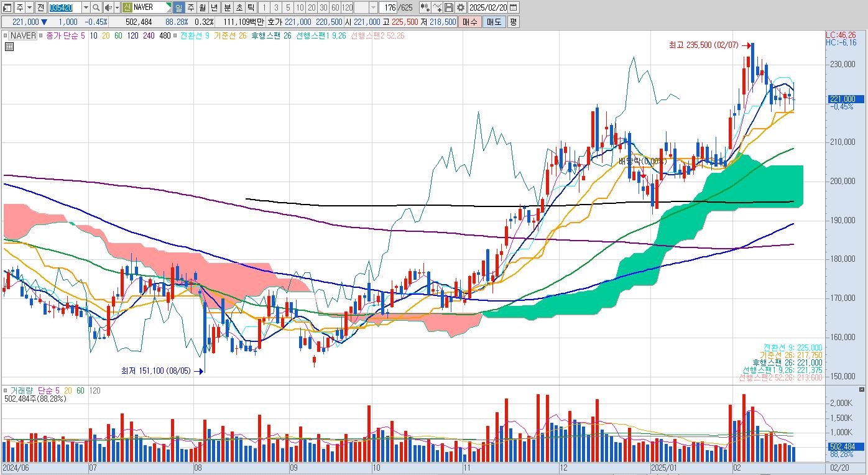The width and height of the screenshot is (868, 475).
Task: Click the add indicator icon beside 176/625
Action: click(425, 7)
